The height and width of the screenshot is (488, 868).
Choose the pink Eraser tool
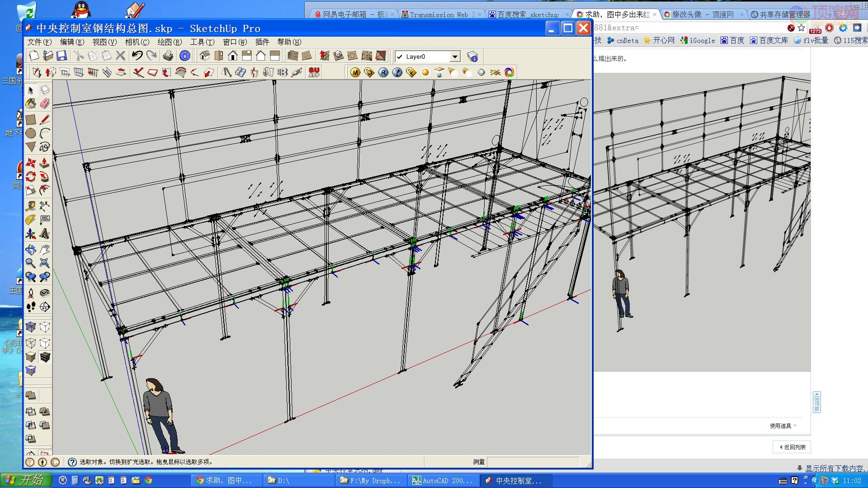coord(44,103)
